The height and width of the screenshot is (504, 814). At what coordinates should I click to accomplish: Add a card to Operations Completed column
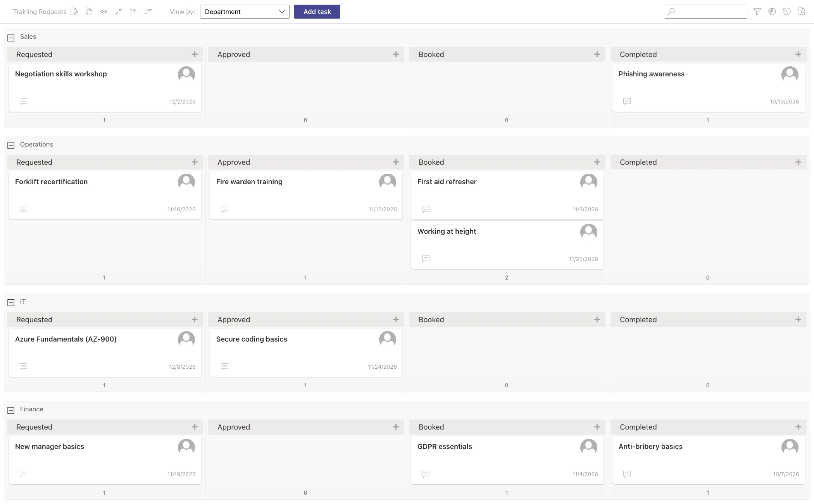798,162
